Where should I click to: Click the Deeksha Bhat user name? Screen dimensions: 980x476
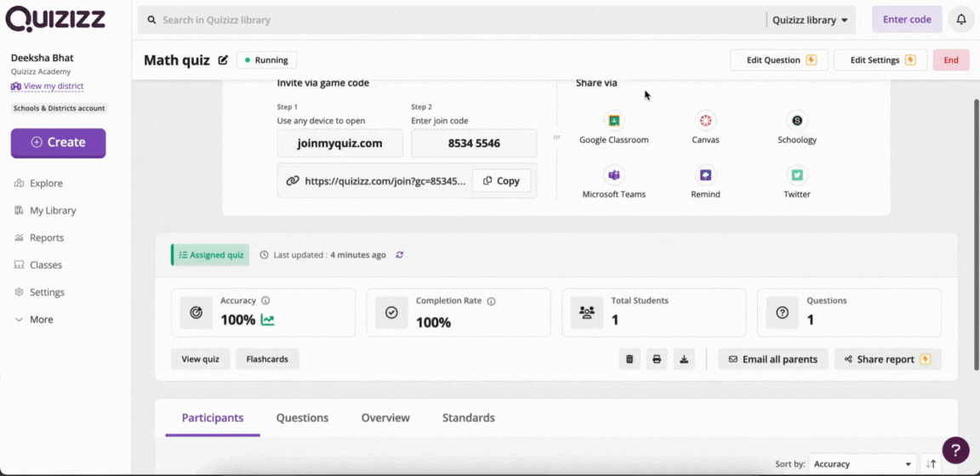tap(42, 58)
